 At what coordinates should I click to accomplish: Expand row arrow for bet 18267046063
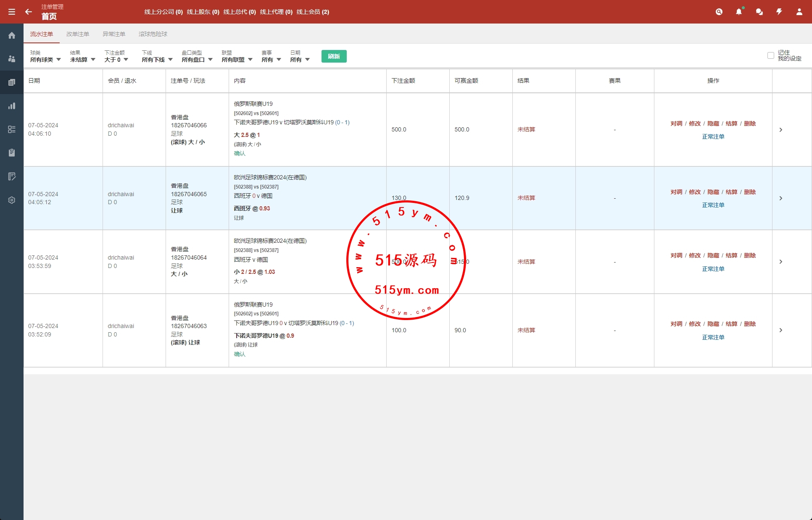pos(781,330)
